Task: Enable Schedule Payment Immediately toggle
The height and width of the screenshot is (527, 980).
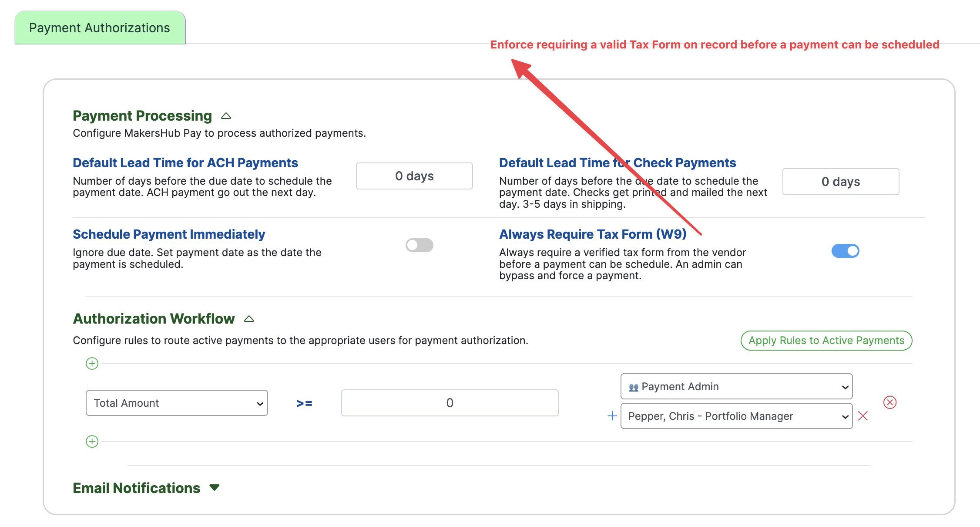Action: [420, 245]
